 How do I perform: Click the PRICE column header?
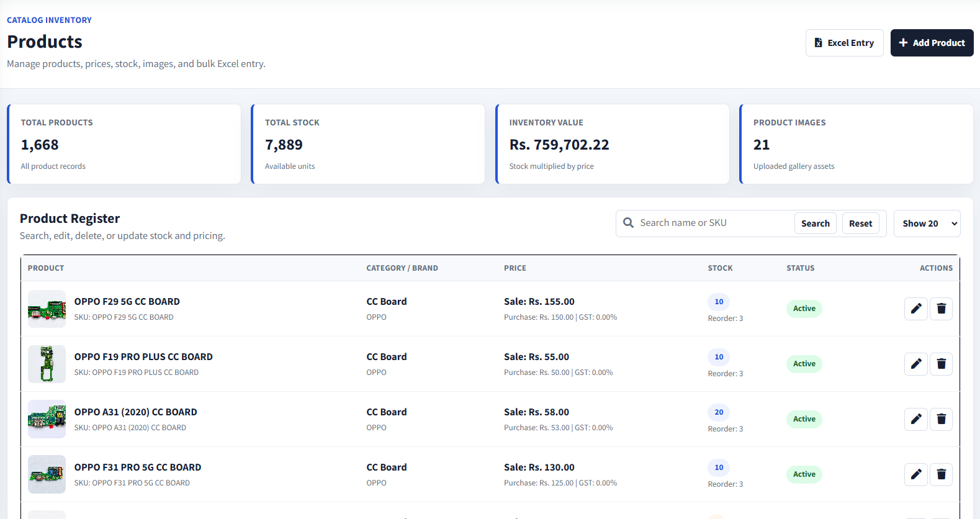(x=515, y=268)
